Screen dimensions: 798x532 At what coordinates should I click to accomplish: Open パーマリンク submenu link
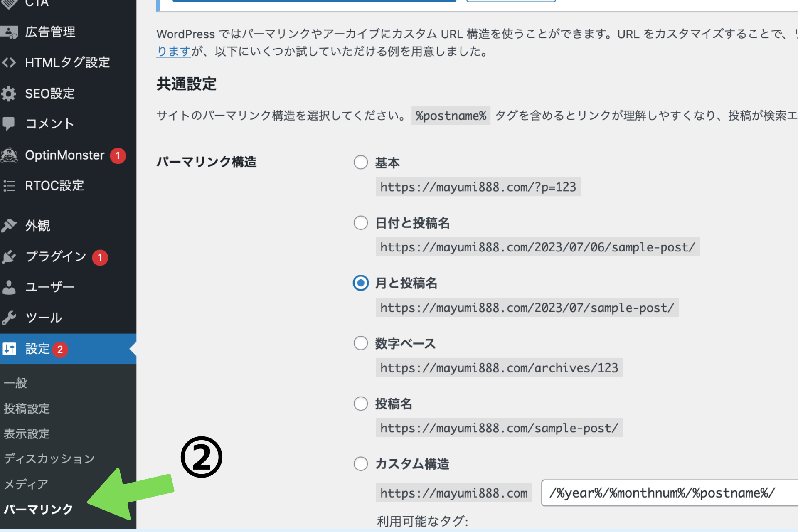click(38, 509)
